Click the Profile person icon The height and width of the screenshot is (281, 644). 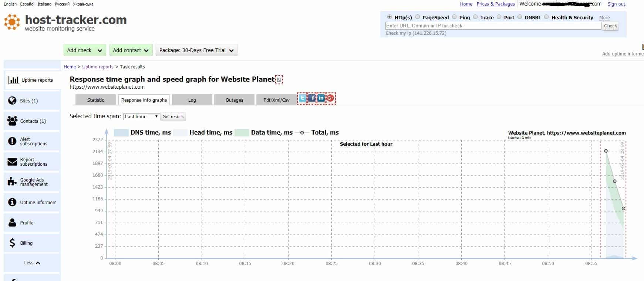click(12, 223)
